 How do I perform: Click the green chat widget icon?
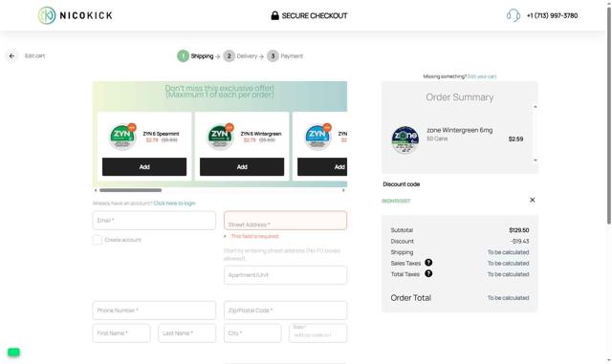pyautogui.click(x=13, y=353)
